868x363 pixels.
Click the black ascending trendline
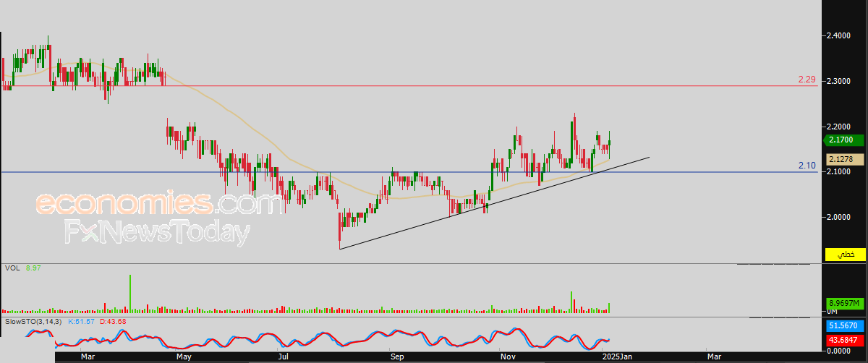click(x=494, y=203)
